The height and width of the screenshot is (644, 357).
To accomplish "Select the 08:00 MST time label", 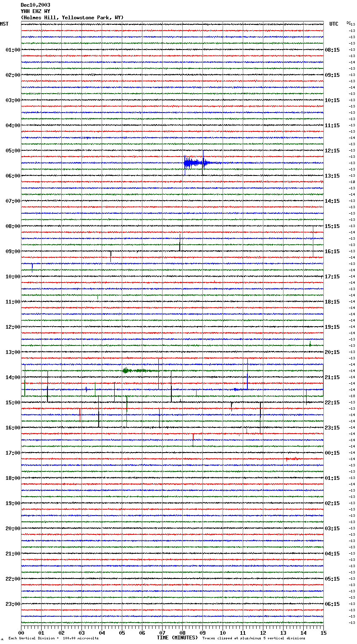I will [13, 226].
